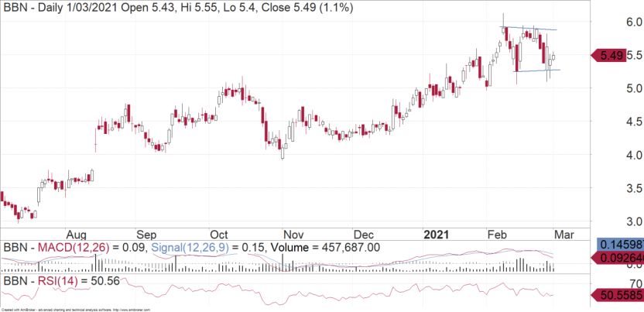Select the blue 0.14598 signal value tag
The image size is (644, 312).
click(619, 245)
